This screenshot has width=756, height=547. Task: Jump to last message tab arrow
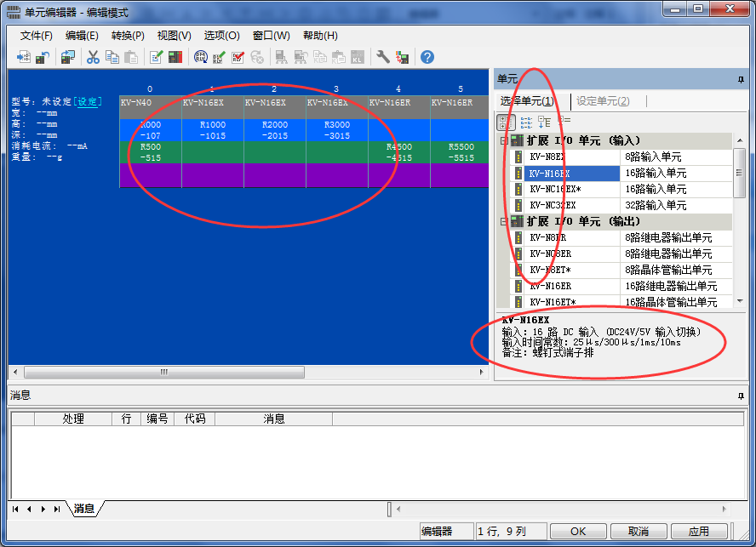pos(57,509)
